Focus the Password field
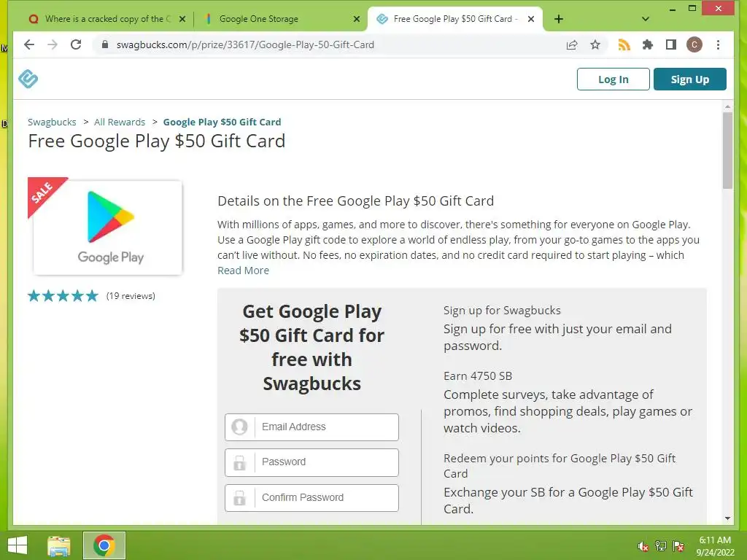This screenshot has width=747, height=560. click(311, 462)
